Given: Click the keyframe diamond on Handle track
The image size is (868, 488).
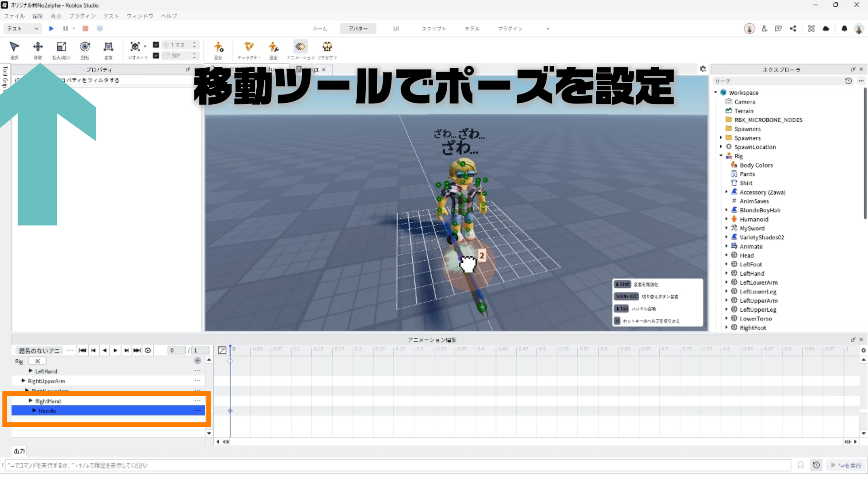Looking at the screenshot, I should pos(230,411).
